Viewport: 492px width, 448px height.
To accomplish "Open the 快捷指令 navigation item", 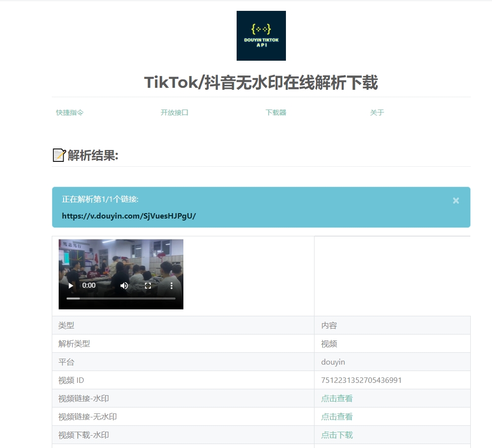I will click(x=69, y=112).
